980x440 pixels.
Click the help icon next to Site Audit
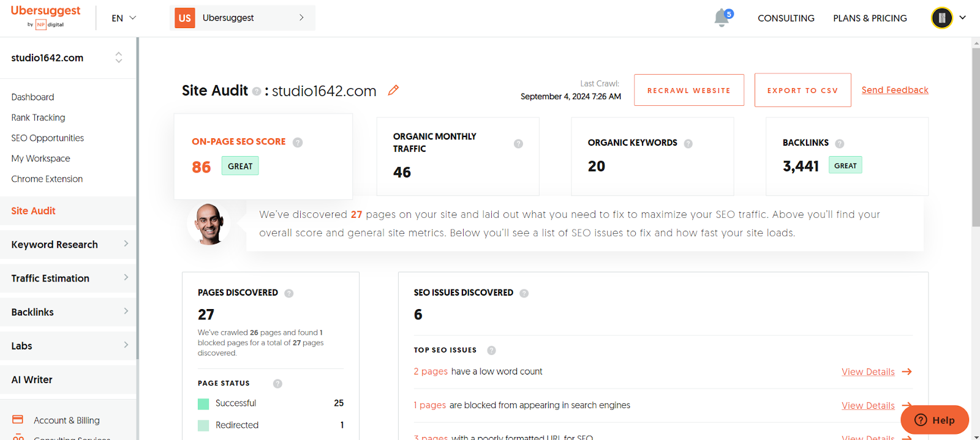(257, 91)
